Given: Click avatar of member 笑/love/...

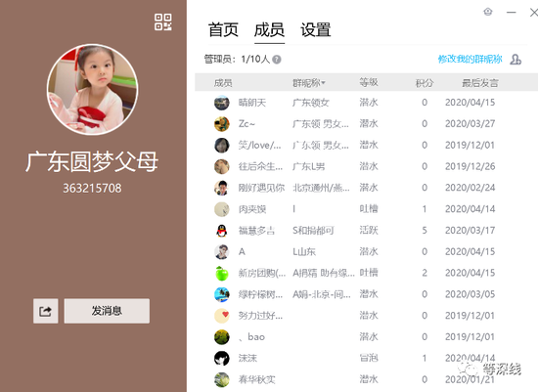Looking at the screenshot, I should [x=222, y=146].
